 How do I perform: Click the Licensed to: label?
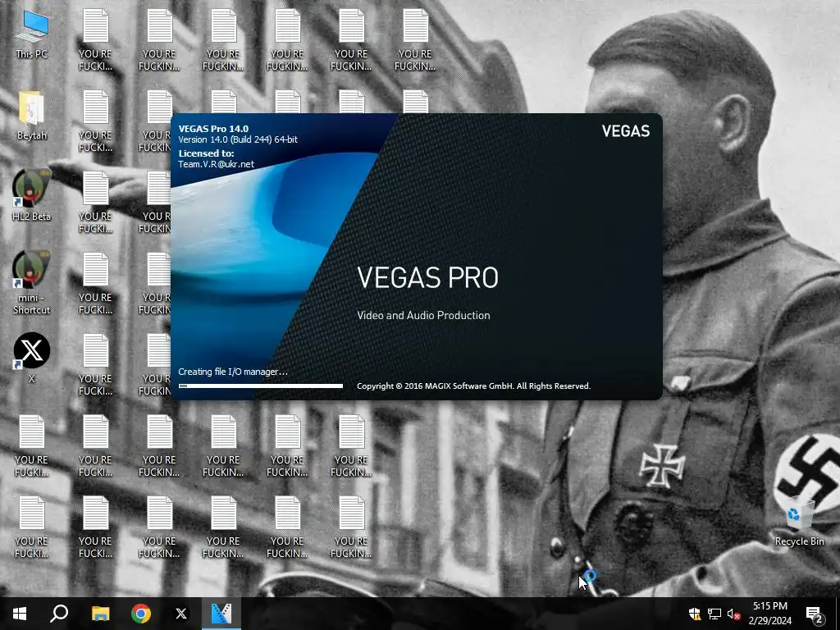[206, 153]
